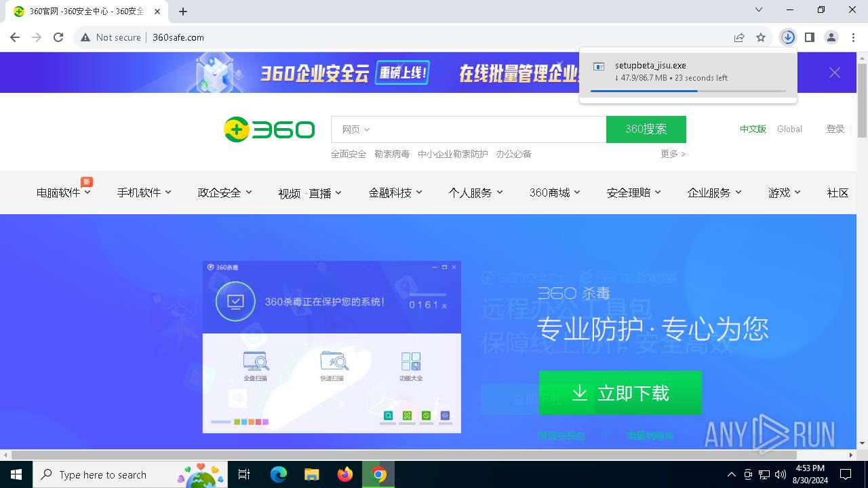Click the 360杀毒 product screenshot
Viewport: 868px width, 488px height.
(x=332, y=347)
